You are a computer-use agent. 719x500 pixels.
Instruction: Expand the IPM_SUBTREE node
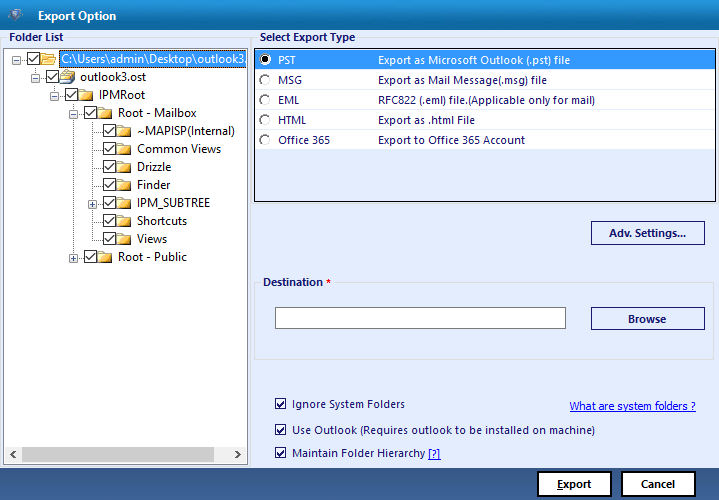tap(93, 205)
